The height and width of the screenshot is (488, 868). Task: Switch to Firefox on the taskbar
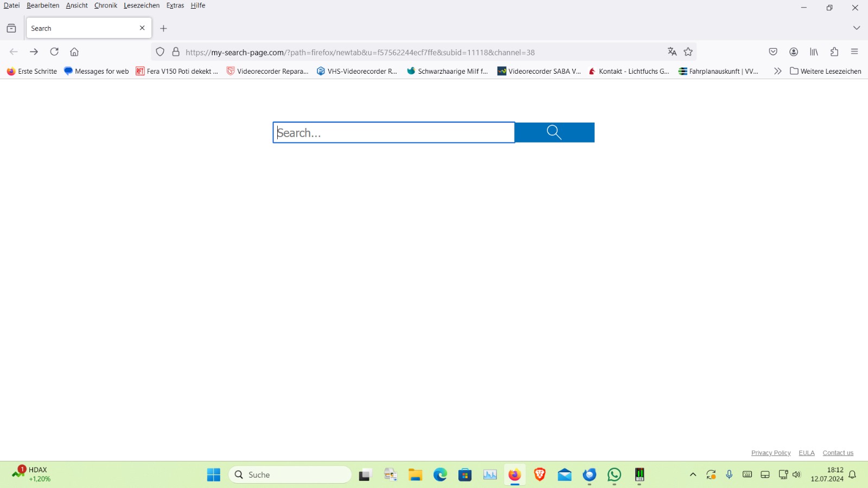pyautogui.click(x=514, y=475)
